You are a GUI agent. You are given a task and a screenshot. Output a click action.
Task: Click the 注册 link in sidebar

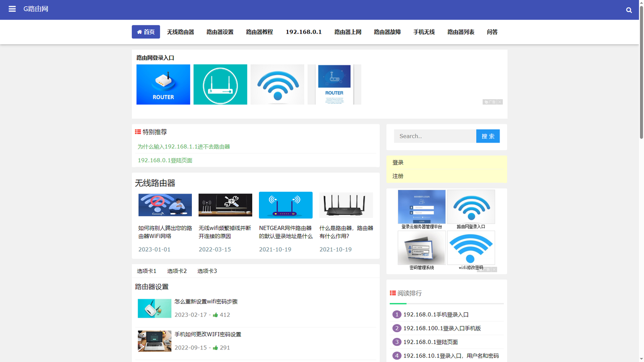398,176
